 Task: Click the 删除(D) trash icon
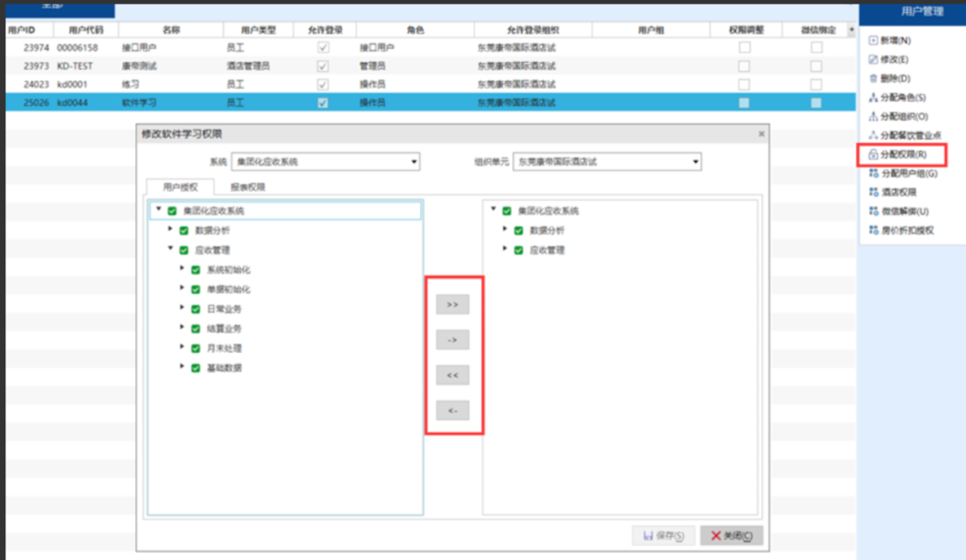pyautogui.click(x=873, y=79)
